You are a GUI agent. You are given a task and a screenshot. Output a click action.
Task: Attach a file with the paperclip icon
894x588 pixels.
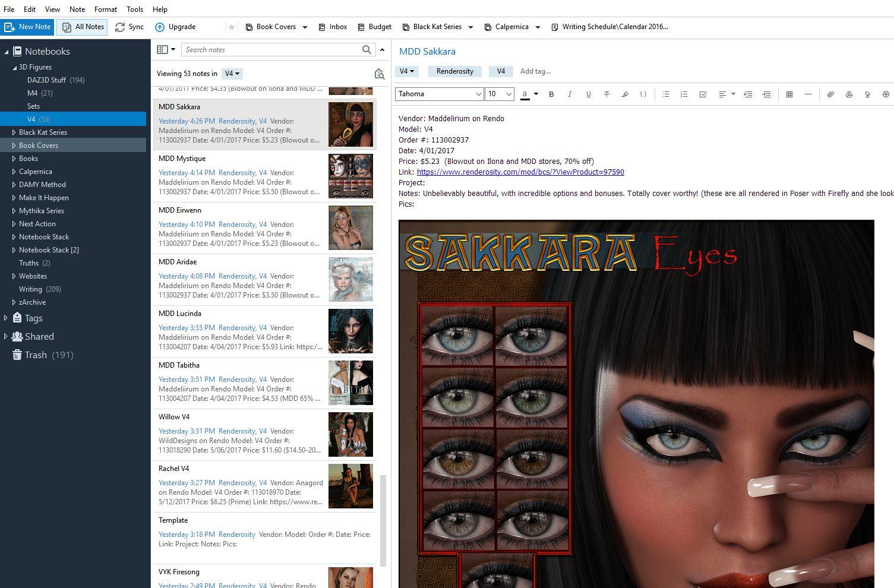(830, 94)
